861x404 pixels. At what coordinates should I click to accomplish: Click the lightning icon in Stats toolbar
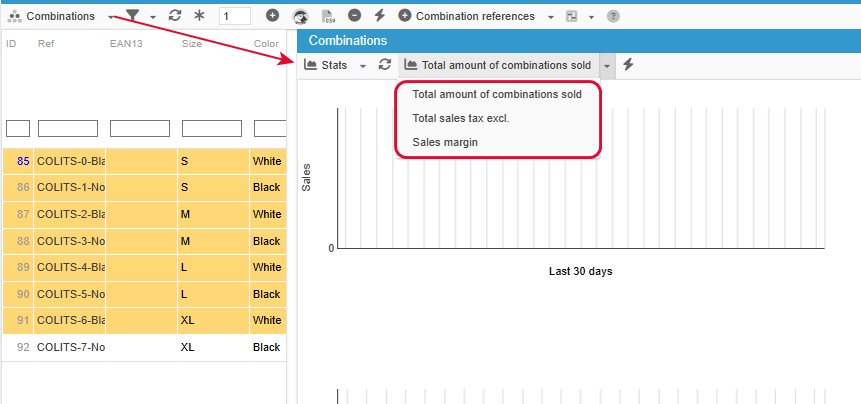pos(628,65)
